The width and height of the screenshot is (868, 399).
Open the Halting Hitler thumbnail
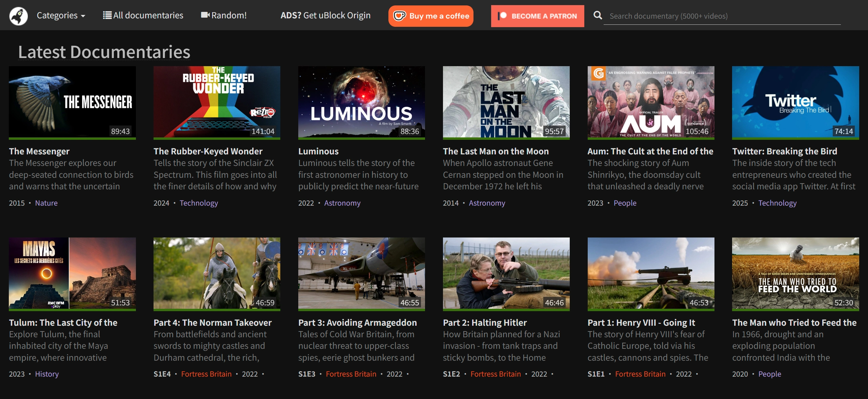pos(506,274)
